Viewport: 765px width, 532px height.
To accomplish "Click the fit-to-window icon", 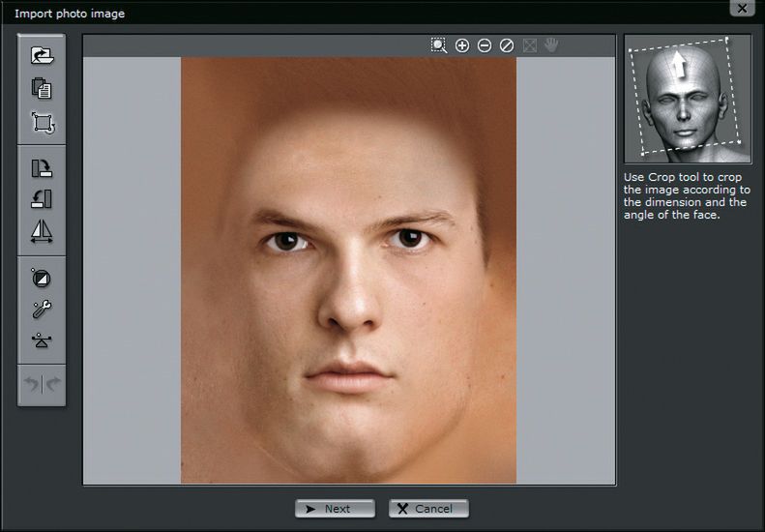I will [529, 45].
